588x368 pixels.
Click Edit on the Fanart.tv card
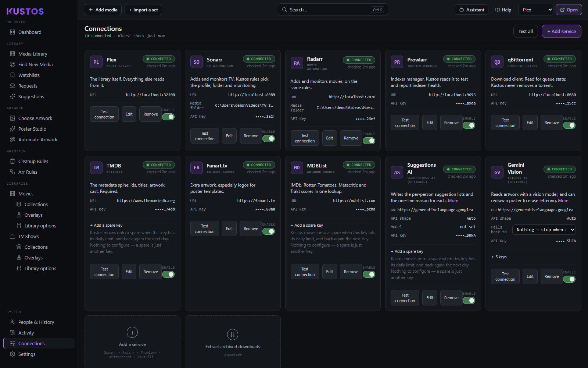coord(229,229)
